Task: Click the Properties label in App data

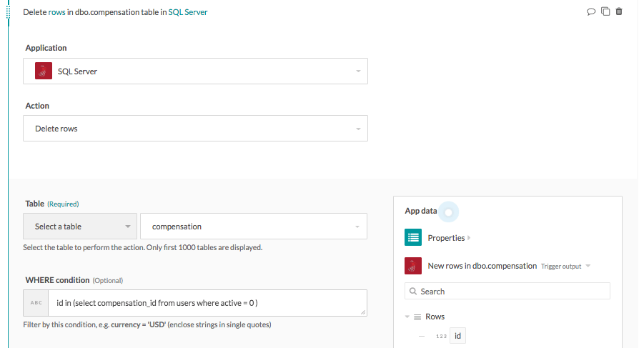Action: [x=446, y=238]
